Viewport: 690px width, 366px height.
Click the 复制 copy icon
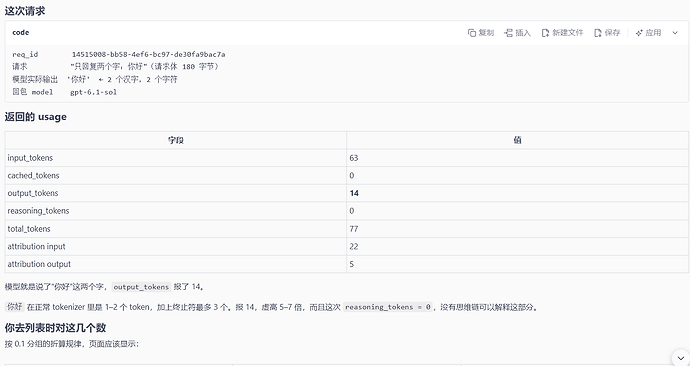point(472,33)
